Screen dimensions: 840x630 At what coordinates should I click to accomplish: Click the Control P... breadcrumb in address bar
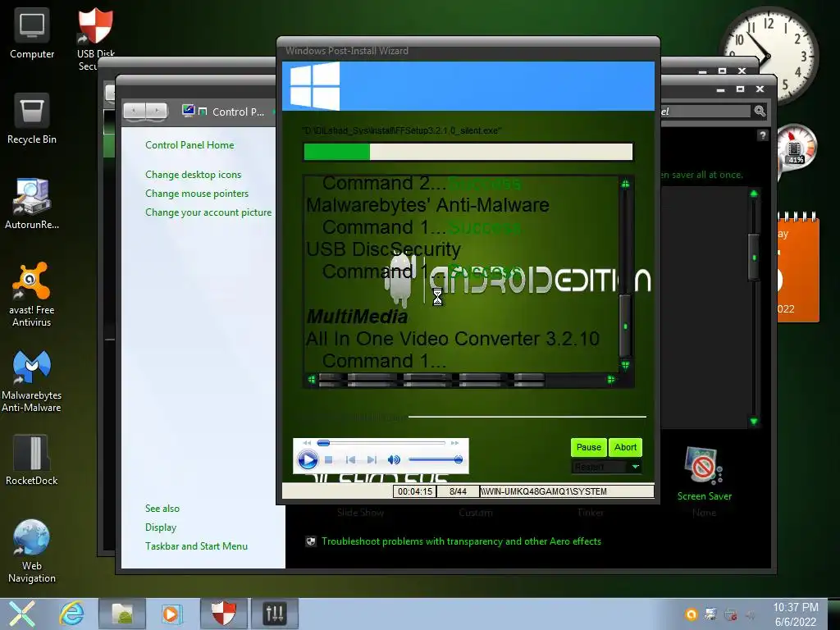point(238,112)
